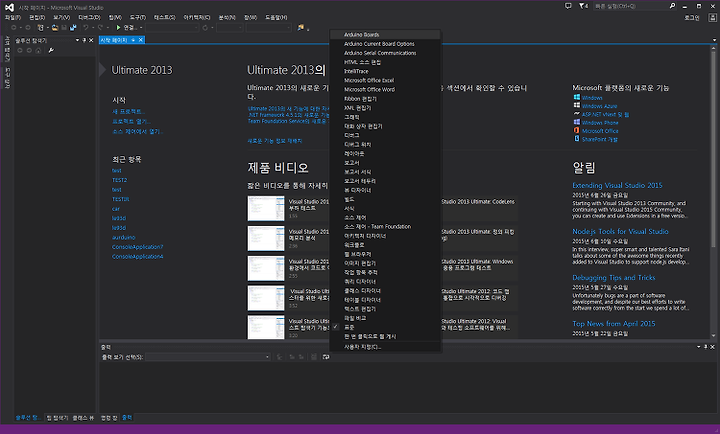Open the Solution Explorer window options dropdown
This screenshot has width=720, height=434.
77,40
